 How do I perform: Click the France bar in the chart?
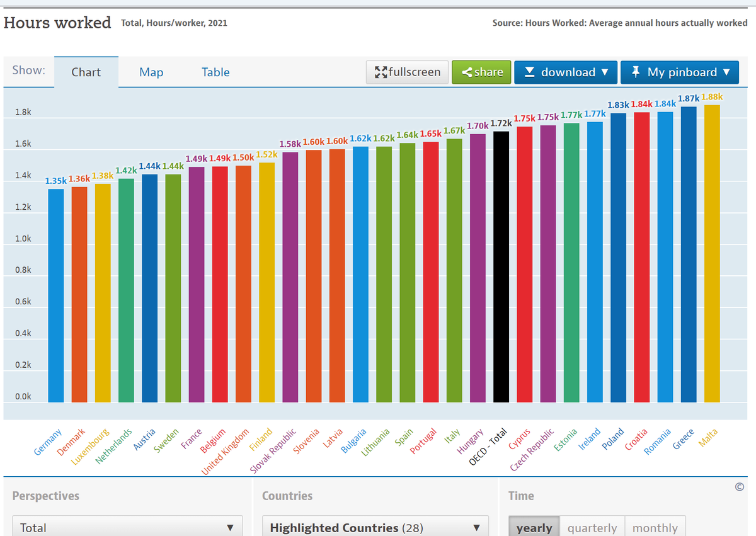click(x=197, y=284)
